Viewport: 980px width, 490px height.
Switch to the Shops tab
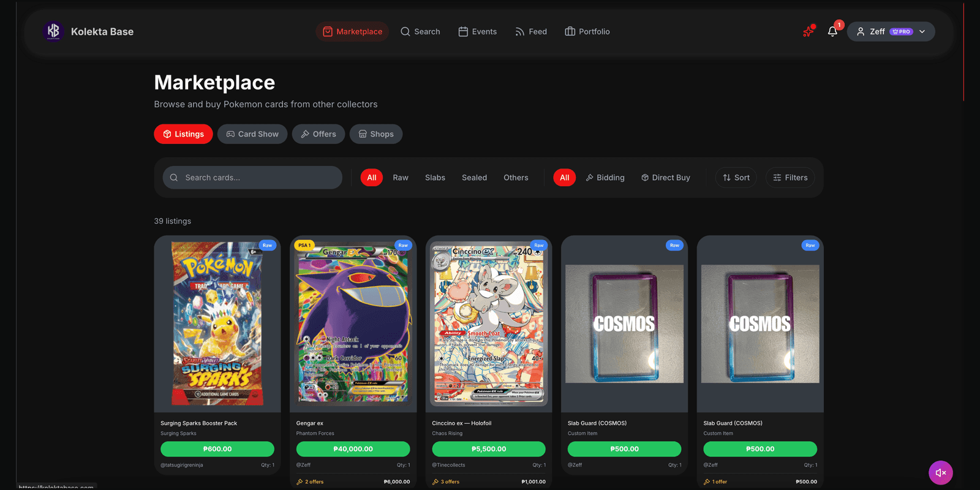[x=376, y=134]
